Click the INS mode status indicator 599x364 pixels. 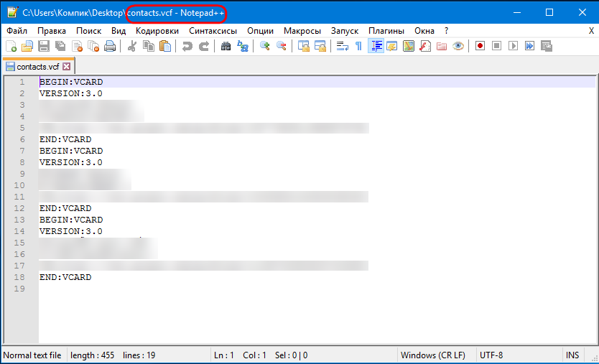[572, 355]
